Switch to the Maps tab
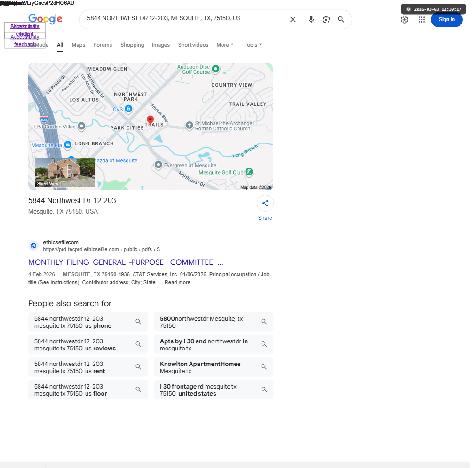The image size is (476, 468). click(79, 45)
